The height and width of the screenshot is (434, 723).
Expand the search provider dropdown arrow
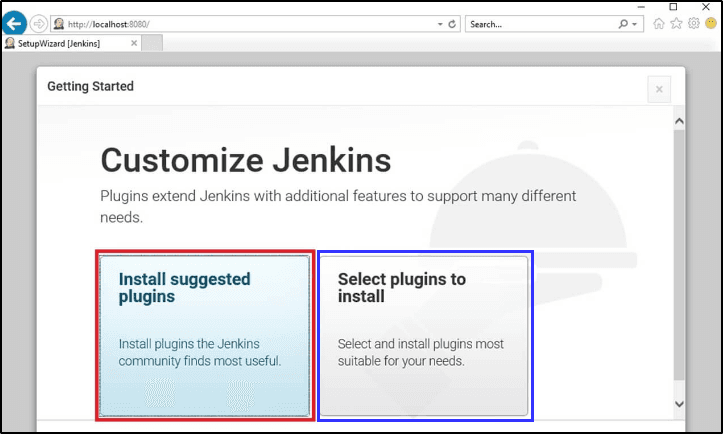(635, 24)
